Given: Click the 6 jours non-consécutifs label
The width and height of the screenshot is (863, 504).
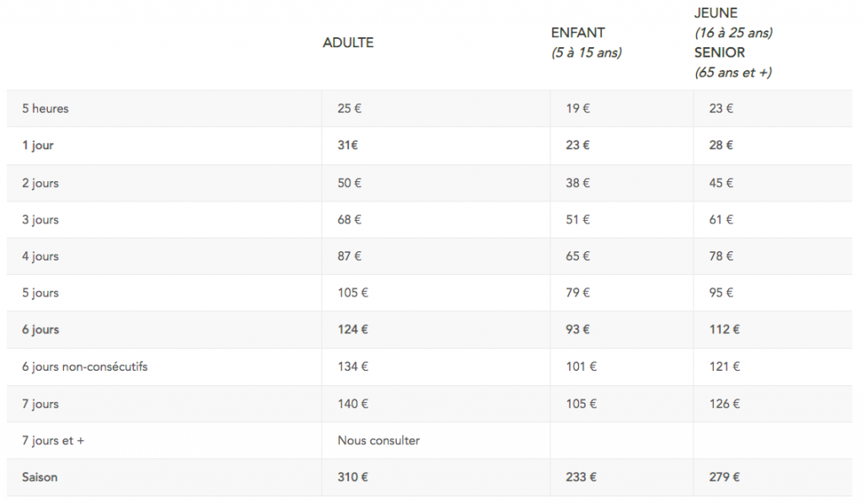Looking at the screenshot, I should coord(85,367).
